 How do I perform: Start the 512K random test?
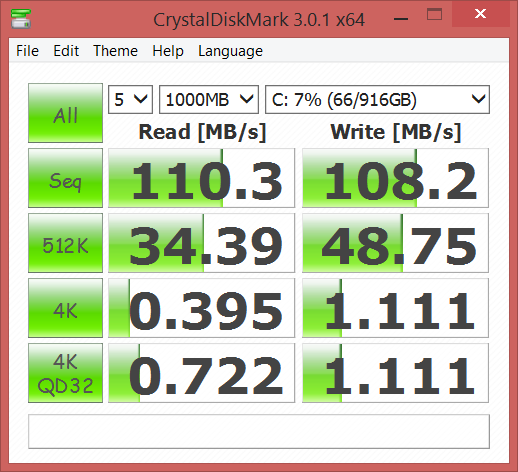(65, 243)
